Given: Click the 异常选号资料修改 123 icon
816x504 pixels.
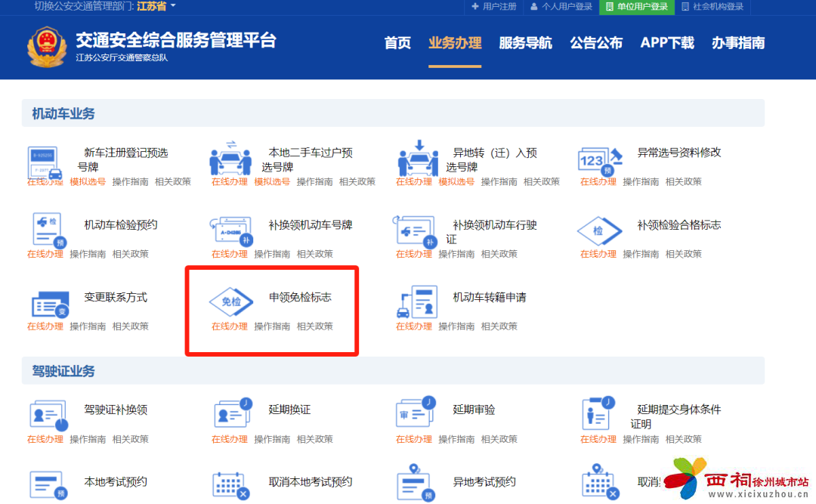Looking at the screenshot, I should click(x=600, y=161).
